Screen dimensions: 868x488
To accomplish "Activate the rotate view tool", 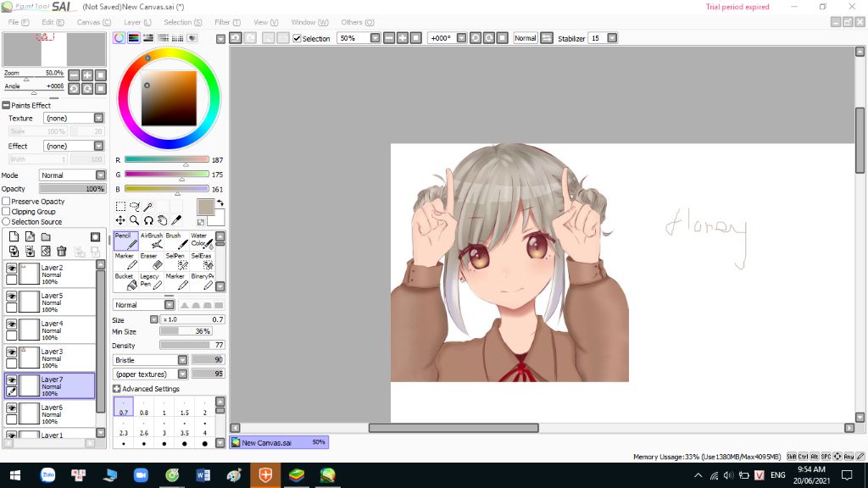I will click(148, 220).
